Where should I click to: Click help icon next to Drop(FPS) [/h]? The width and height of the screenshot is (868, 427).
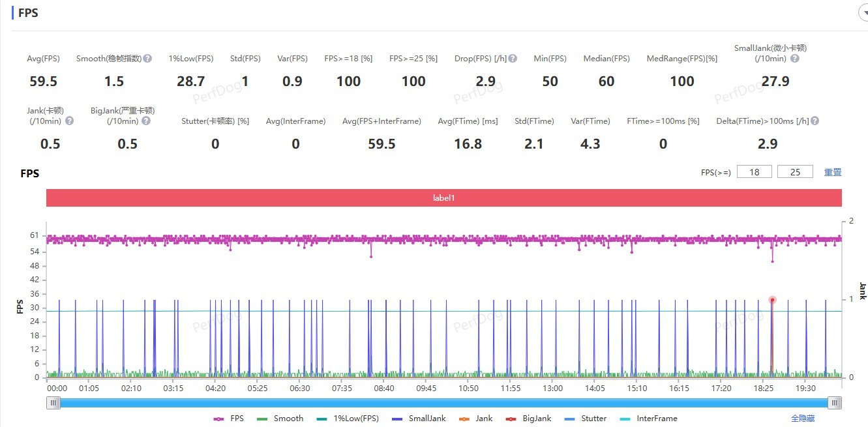click(x=513, y=59)
